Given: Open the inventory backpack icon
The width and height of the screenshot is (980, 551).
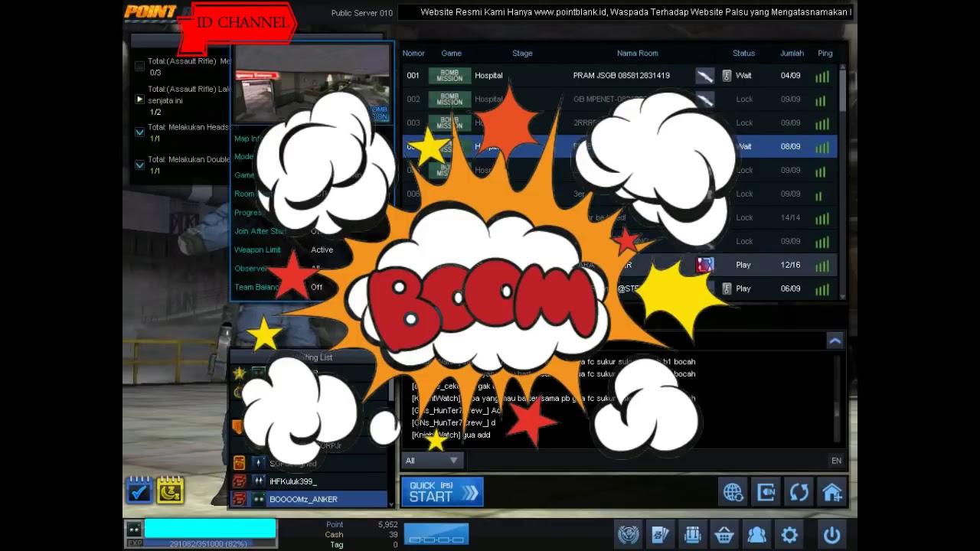Looking at the screenshot, I should click(693, 534).
